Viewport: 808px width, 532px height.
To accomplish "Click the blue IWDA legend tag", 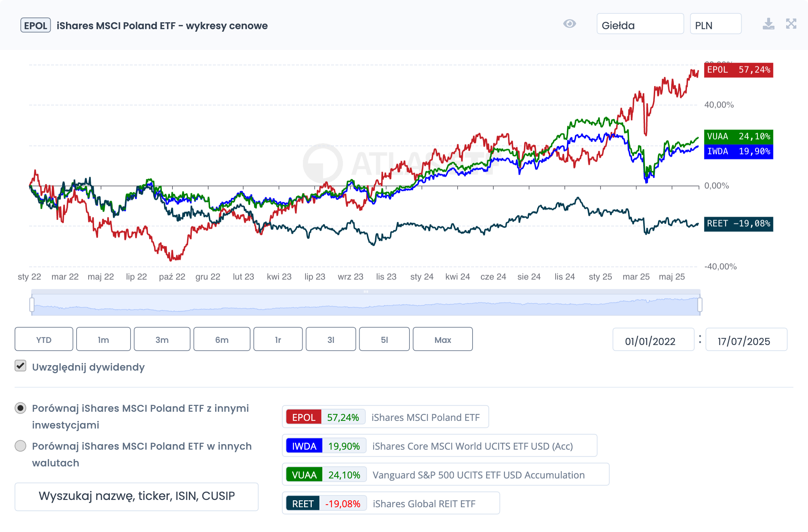I will [x=304, y=446].
